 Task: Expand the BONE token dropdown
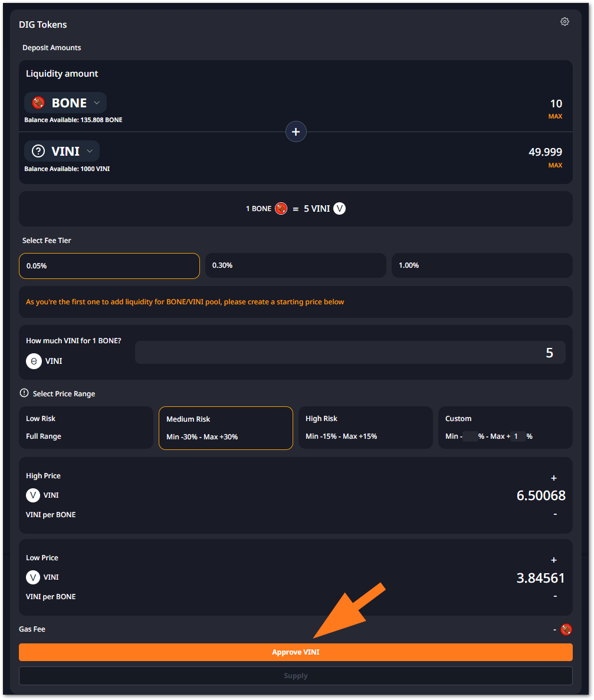click(97, 103)
